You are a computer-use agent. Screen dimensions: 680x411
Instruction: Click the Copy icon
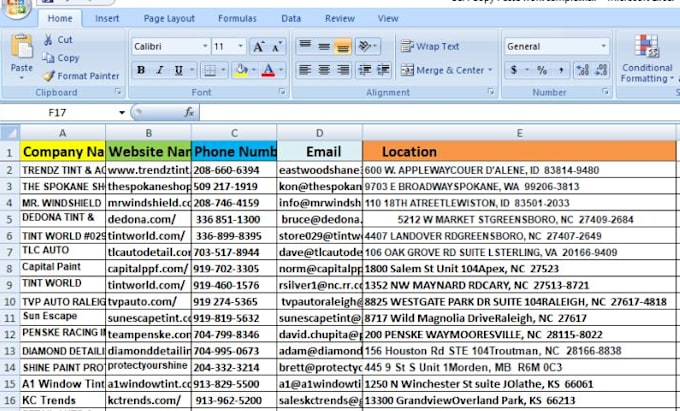48,58
